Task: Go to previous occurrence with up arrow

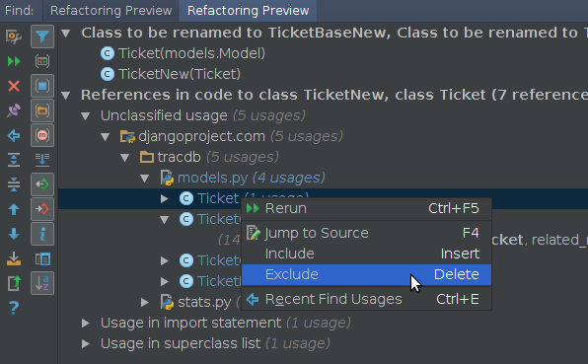Action: [14, 209]
